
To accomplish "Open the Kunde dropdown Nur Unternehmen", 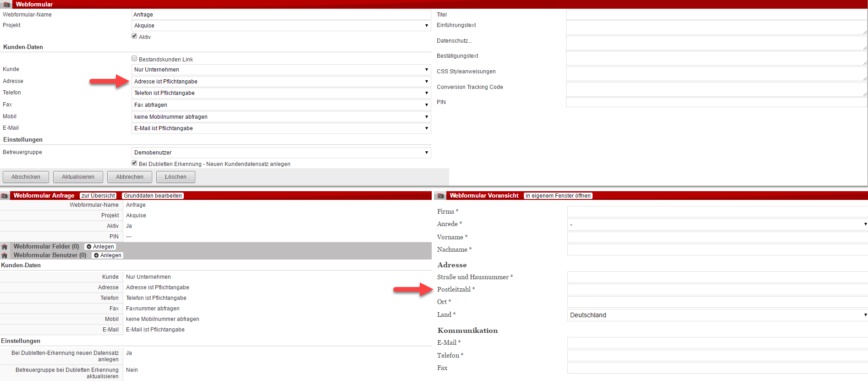I will click(x=281, y=70).
